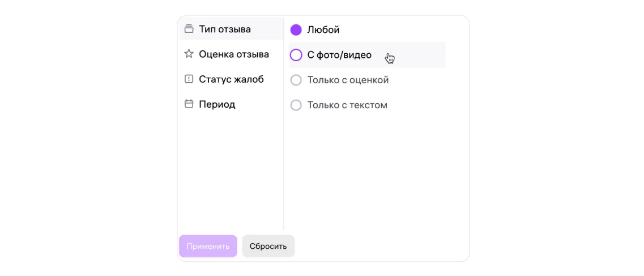644x276 pixels.
Task: Click the Только с оценкой label text
Action: 348,80
